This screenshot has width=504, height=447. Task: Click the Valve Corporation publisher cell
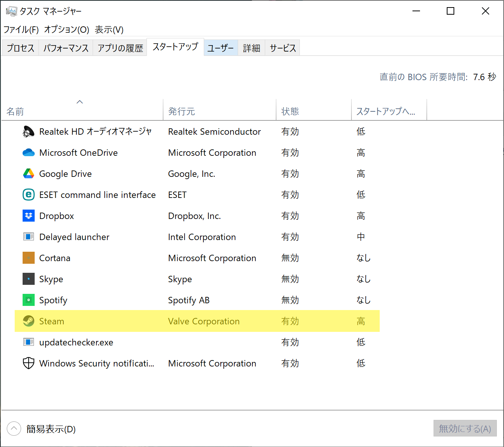pos(204,321)
